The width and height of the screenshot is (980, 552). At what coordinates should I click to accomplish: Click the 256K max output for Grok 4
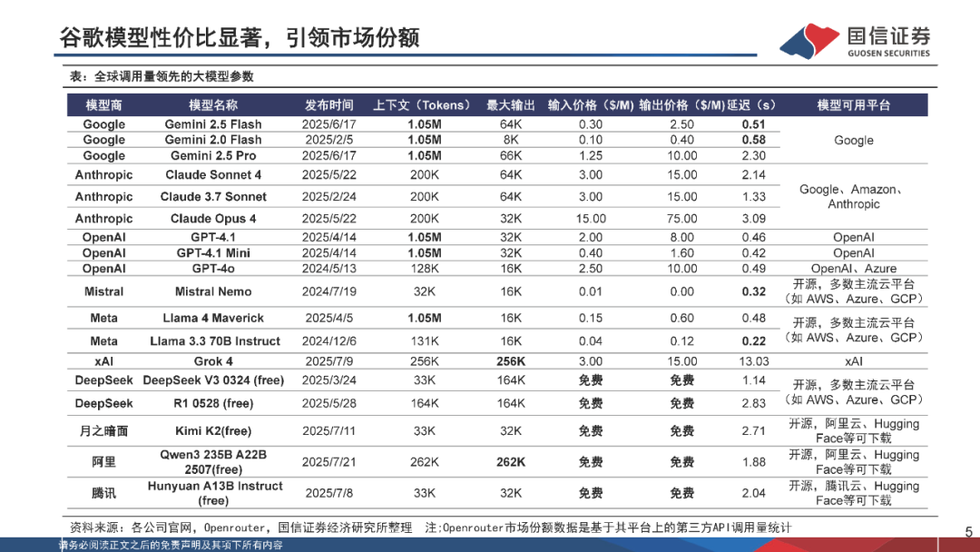pyautogui.click(x=511, y=361)
